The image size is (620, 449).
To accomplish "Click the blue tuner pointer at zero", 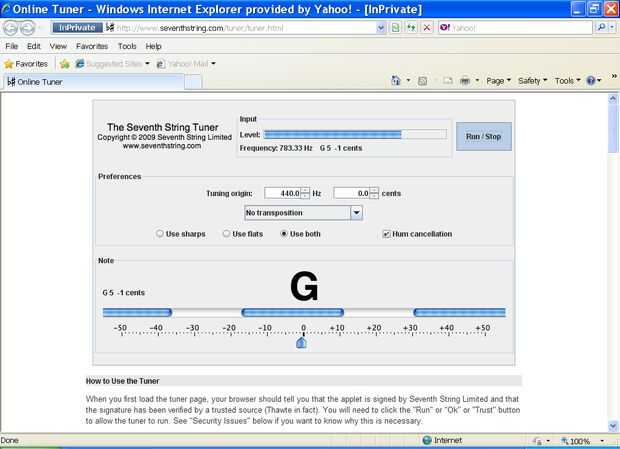I will [301, 342].
